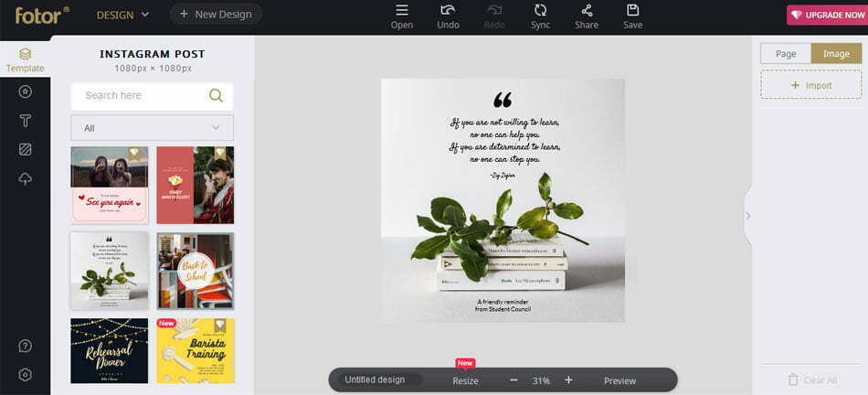This screenshot has height=395, width=868.
Task: Click the Resize button in bottom bar
Action: (x=466, y=381)
